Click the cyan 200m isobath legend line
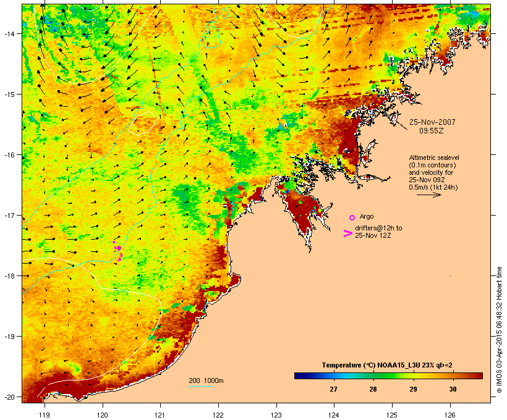The width and height of the screenshot is (507, 420). coord(200,386)
